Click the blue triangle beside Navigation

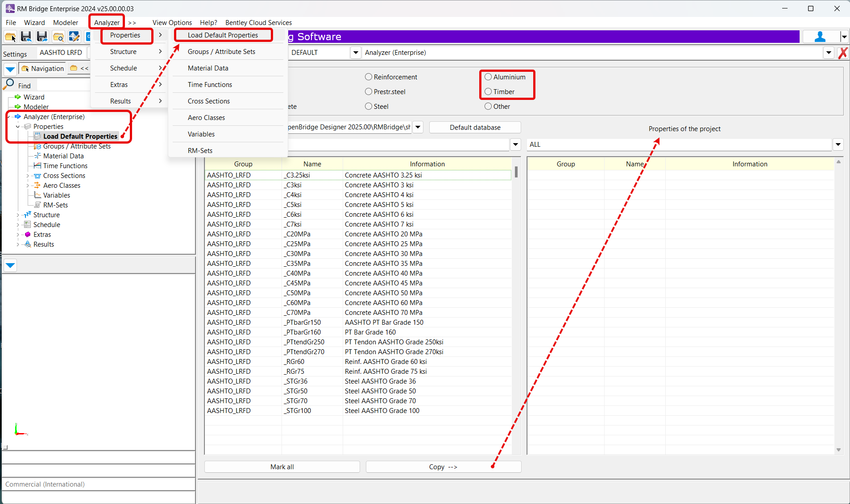point(10,69)
